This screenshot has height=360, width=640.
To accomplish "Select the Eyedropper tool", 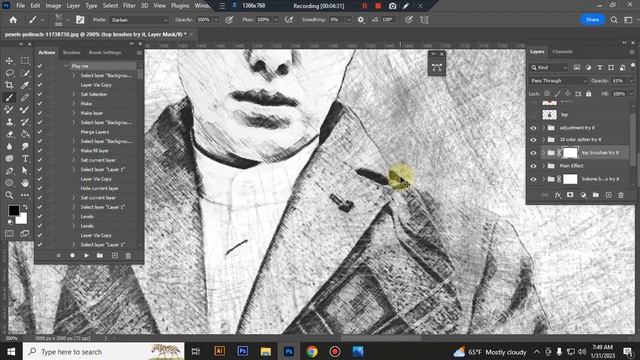I will click(x=25, y=85).
